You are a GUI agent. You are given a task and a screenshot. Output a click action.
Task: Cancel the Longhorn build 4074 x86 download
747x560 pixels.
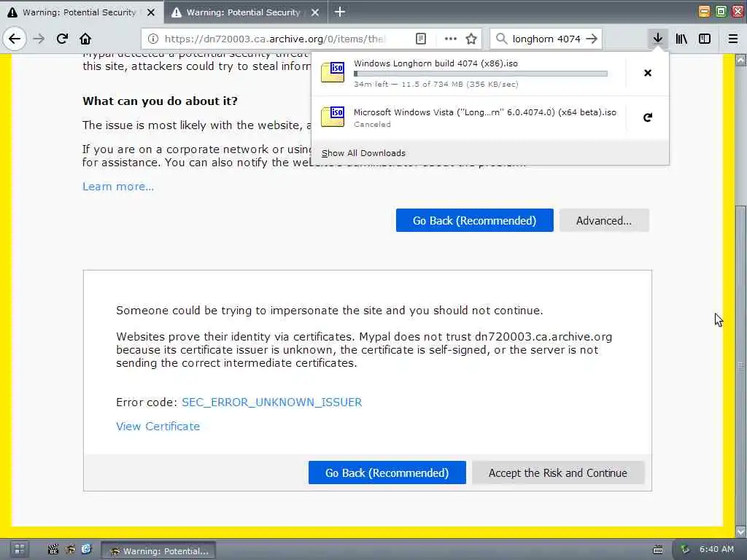648,73
